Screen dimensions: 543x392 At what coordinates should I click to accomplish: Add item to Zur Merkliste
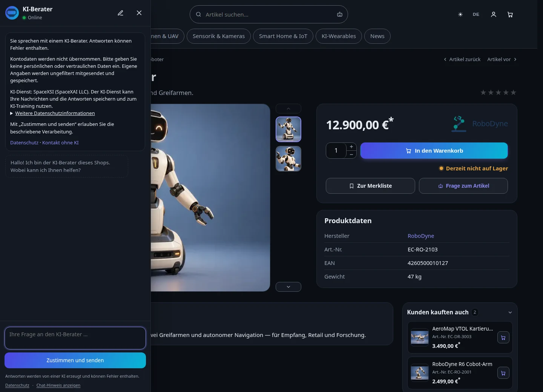point(370,186)
